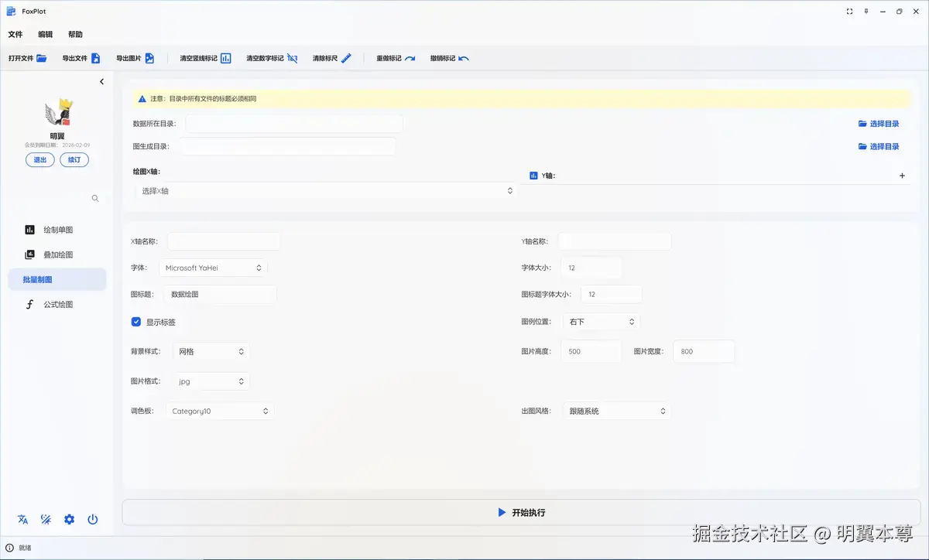Select 绘制单图 in the sidebar
Screen dimensions: 929x560
(48, 229)
